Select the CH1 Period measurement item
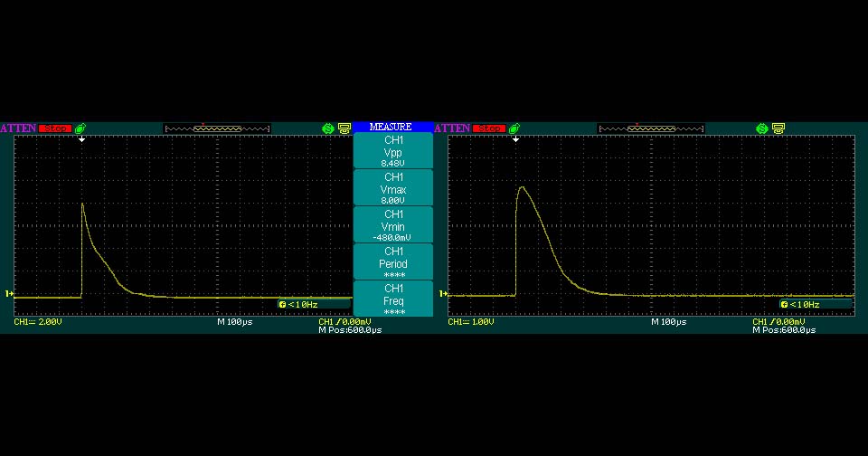This screenshot has width=868, height=456. pos(393,262)
